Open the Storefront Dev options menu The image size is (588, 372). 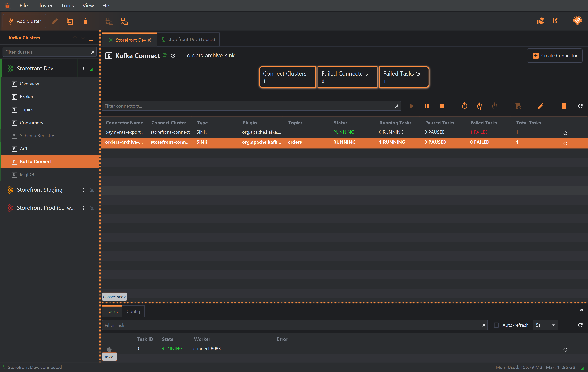pos(83,69)
